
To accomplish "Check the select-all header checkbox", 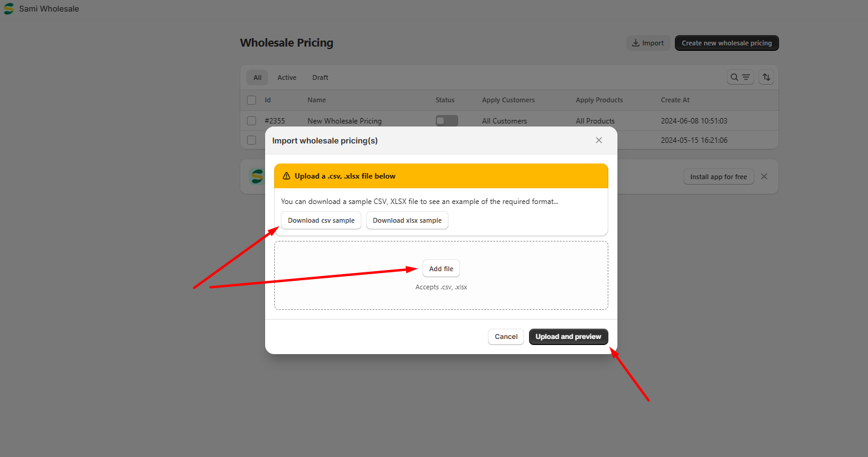I will pyautogui.click(x=252, y=100).
